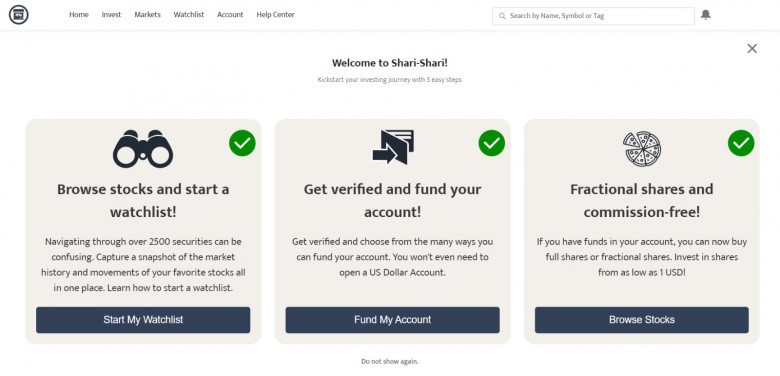Close the welcome panel with X
The height and width of the screenshot is (376, 780).
[x=752, y=48]
